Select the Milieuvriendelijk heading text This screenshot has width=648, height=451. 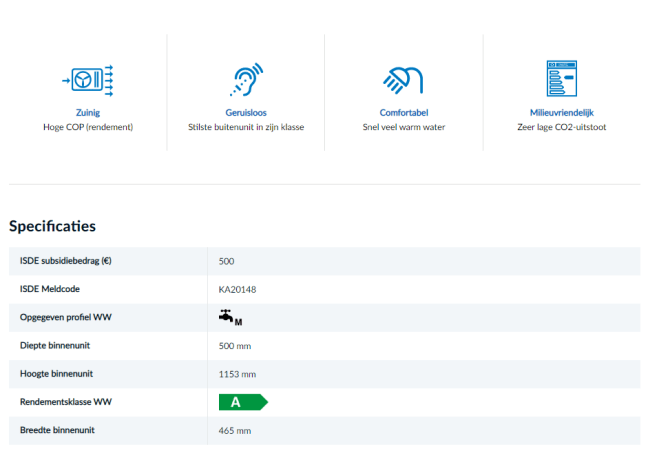click(x=561, y=113)
